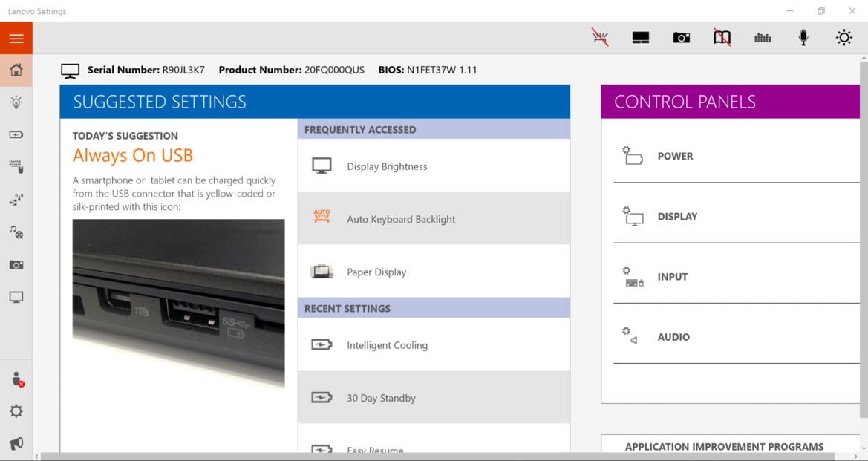Image resolution: width=868 pixels, height=461 pixels.
Task: Go to Home in the sidebar
Action: click(x=16, y=70)
